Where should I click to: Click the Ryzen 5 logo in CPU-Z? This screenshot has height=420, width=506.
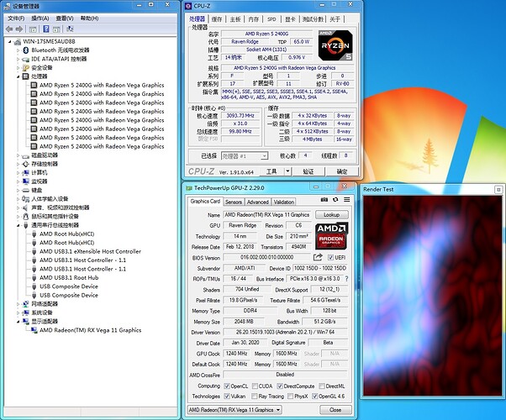(335, 45)
